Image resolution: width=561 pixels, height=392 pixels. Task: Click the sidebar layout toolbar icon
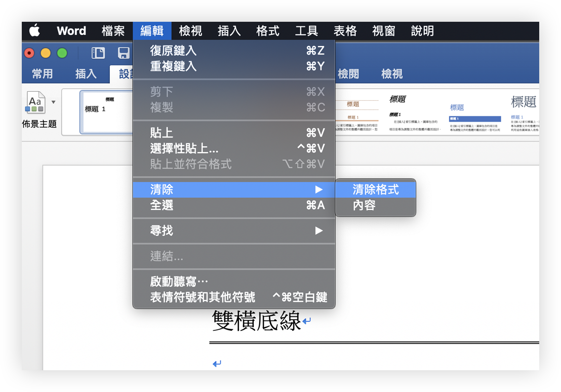(98, 53)
